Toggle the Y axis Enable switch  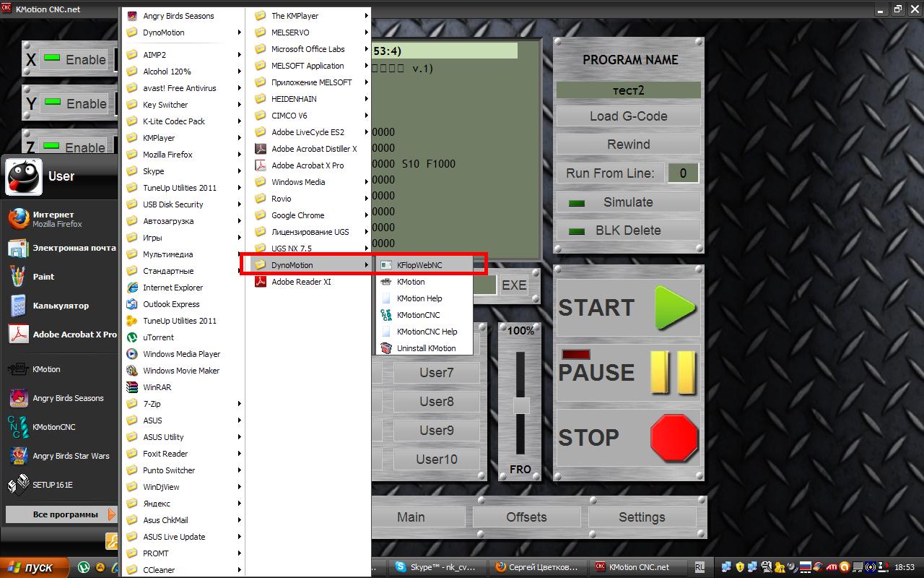pos(75,104)
